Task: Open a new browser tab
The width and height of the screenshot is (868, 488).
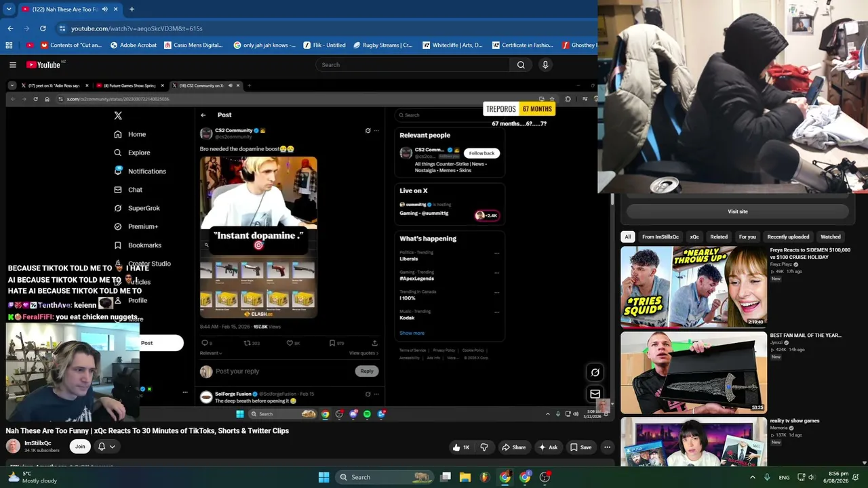Action: pyautogui.click(x=132, y=9)
